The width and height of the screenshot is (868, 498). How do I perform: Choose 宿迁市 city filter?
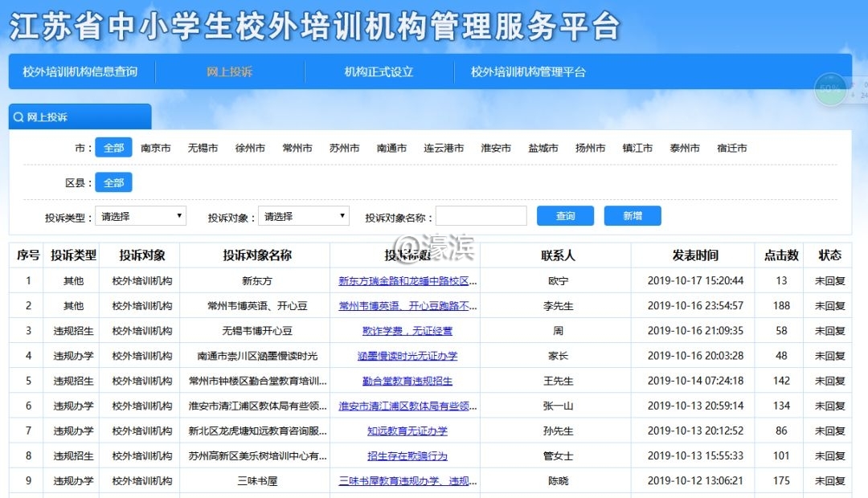[x=731, y=148]
